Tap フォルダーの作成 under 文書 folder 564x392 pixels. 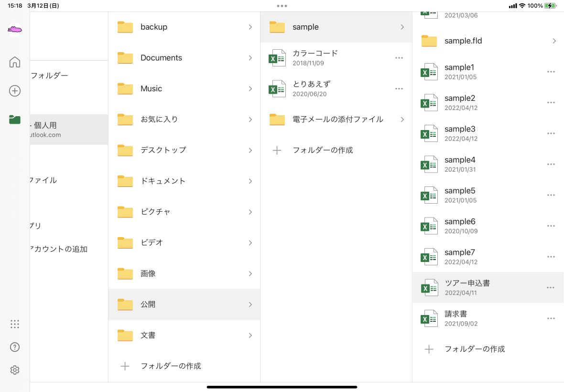click(x=170, y=366)
